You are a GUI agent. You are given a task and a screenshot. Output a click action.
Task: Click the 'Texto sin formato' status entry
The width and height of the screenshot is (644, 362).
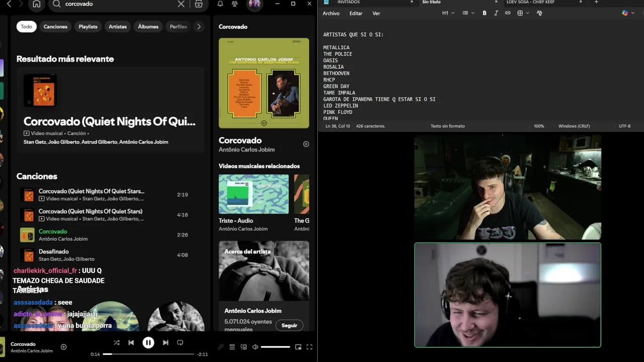pos(448,126)
